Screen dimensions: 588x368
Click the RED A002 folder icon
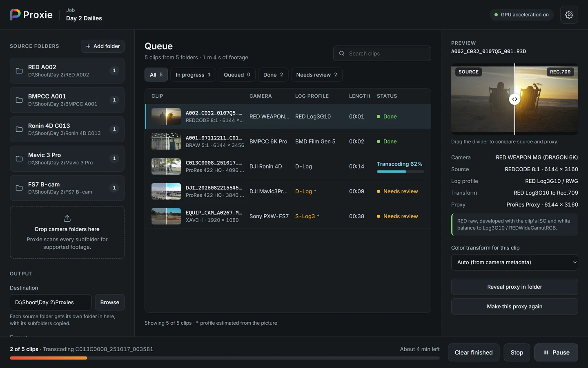click(x=19, y=71)
